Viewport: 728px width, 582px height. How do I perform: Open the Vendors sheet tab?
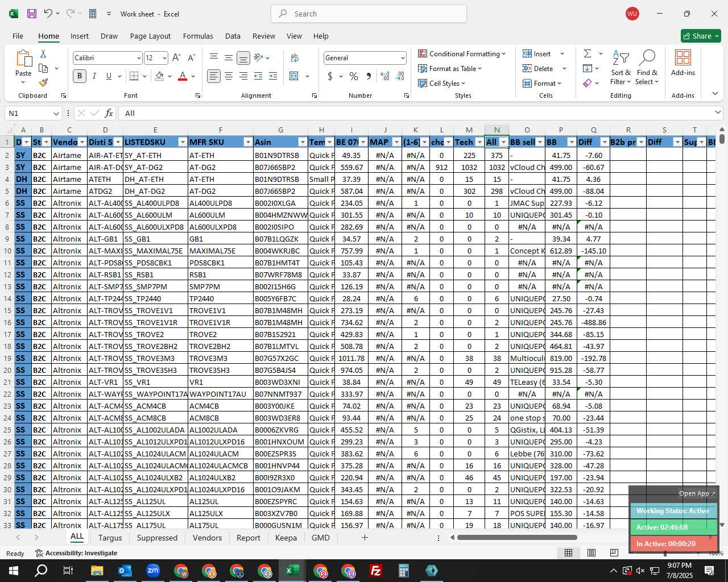pyautogui.click(x=207, y=538)
